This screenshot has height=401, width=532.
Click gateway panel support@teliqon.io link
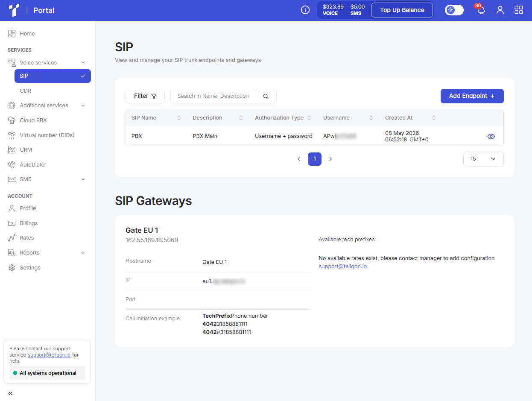(343, 266)
